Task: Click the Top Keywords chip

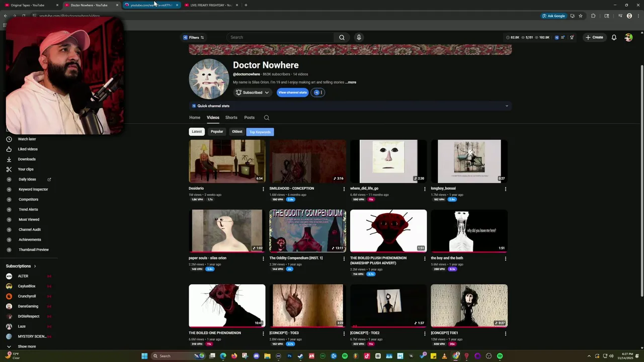Action: [260, 132]
